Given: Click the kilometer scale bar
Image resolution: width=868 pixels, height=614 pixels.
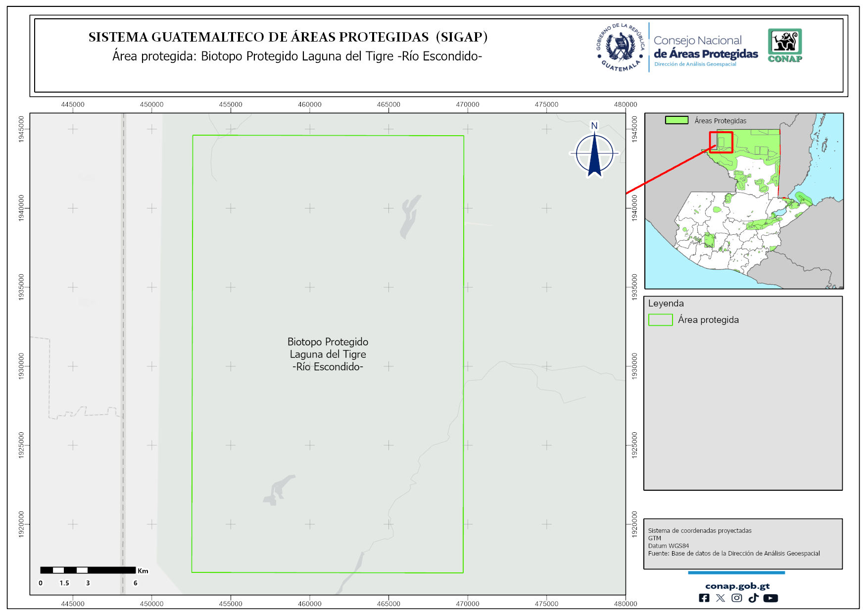Looking at the screenshot, I should (x=88, y=570).
